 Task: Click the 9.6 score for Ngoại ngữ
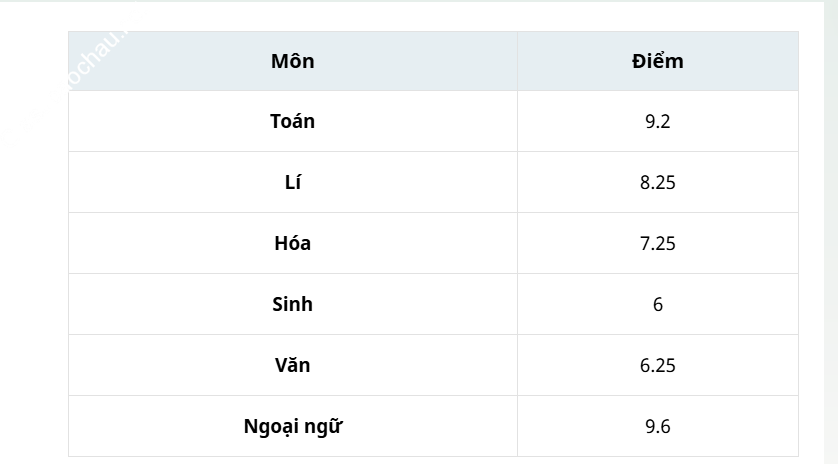click(x=657, y=427)
